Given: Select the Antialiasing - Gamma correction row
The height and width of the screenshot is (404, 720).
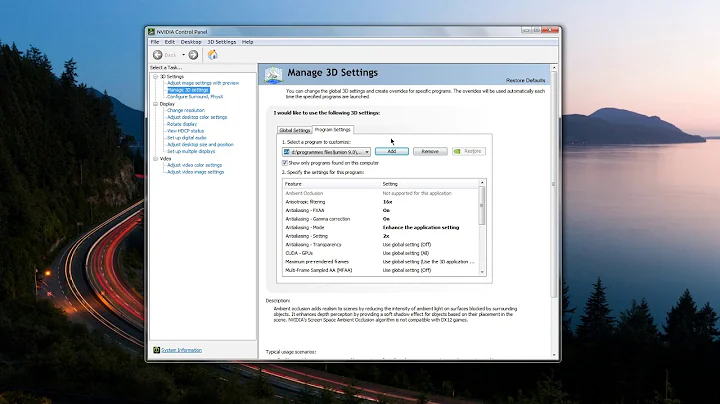Looking at the screenshot, I should point(380,219).
